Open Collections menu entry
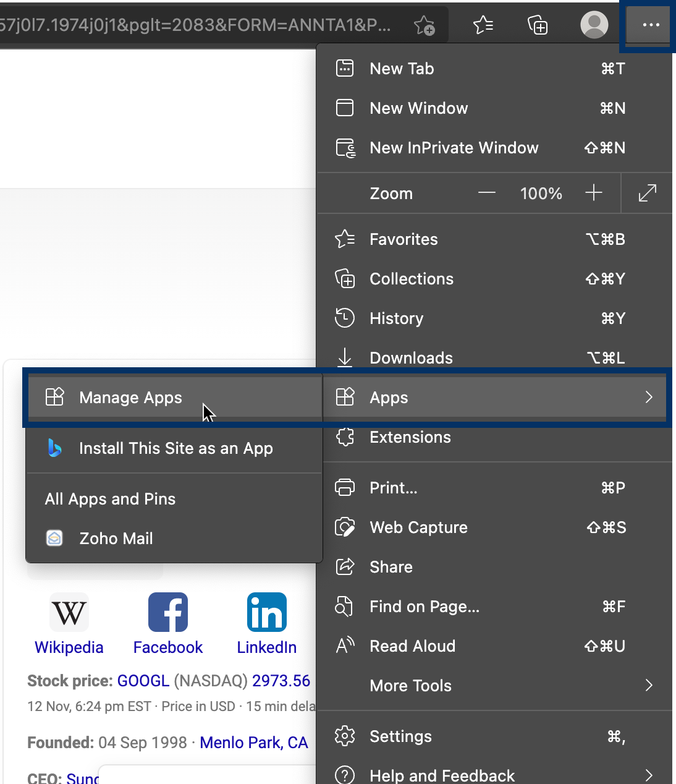 [x=494, y=279]
